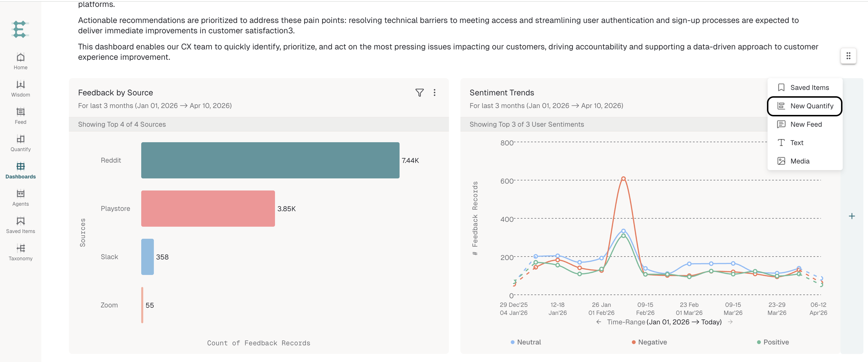This screenshot has height=362, width=868.
Task: Go to previous time range with left arrow
Action: tap(598, 322)
